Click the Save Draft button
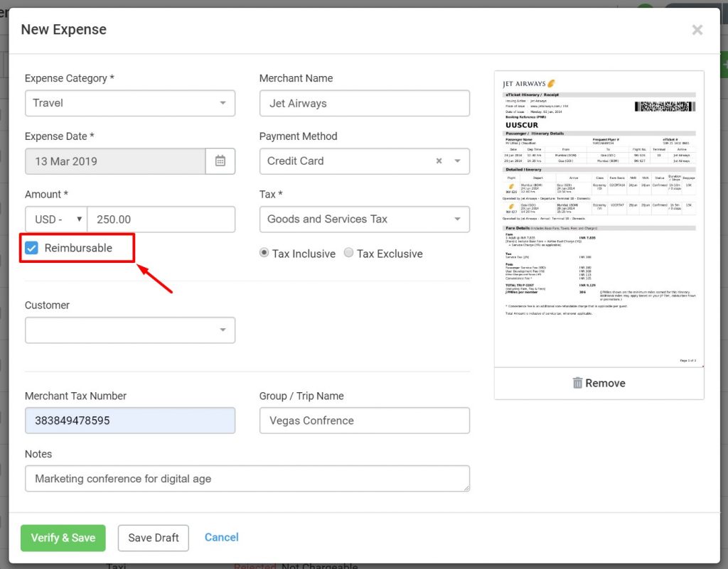This screenshot has width=728, height=569. click(153, 538)
